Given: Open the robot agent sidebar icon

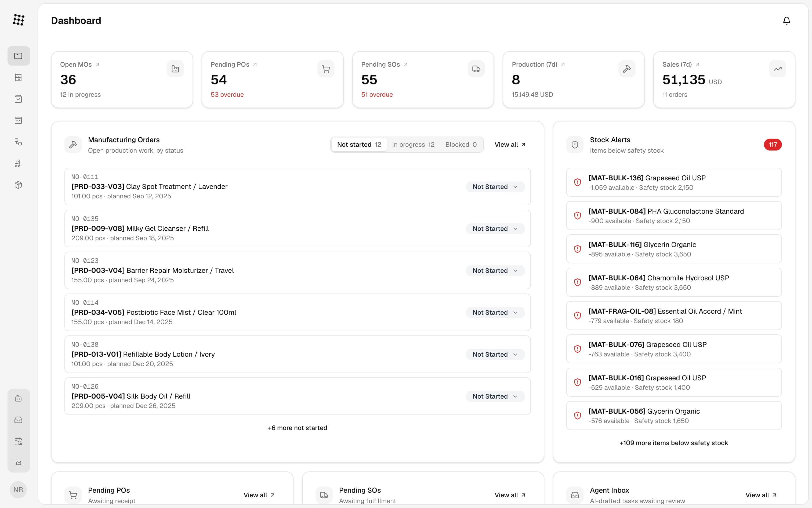Looking at the screenshot, I should click(x=19, y=398).
